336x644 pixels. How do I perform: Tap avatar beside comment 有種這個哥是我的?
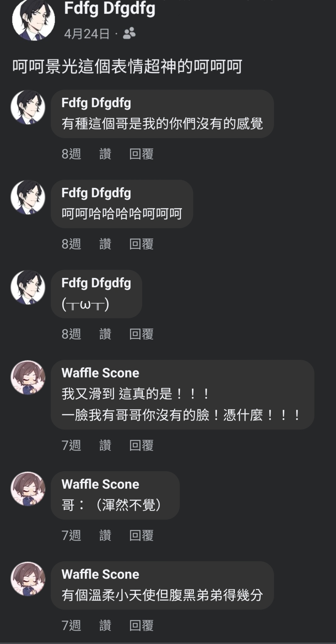pos(28,107)
